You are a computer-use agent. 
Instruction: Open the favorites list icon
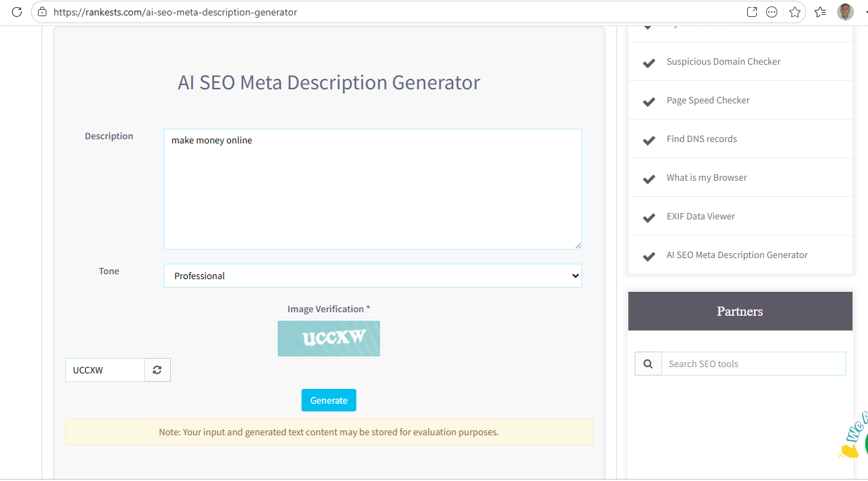tap(820, 12)
